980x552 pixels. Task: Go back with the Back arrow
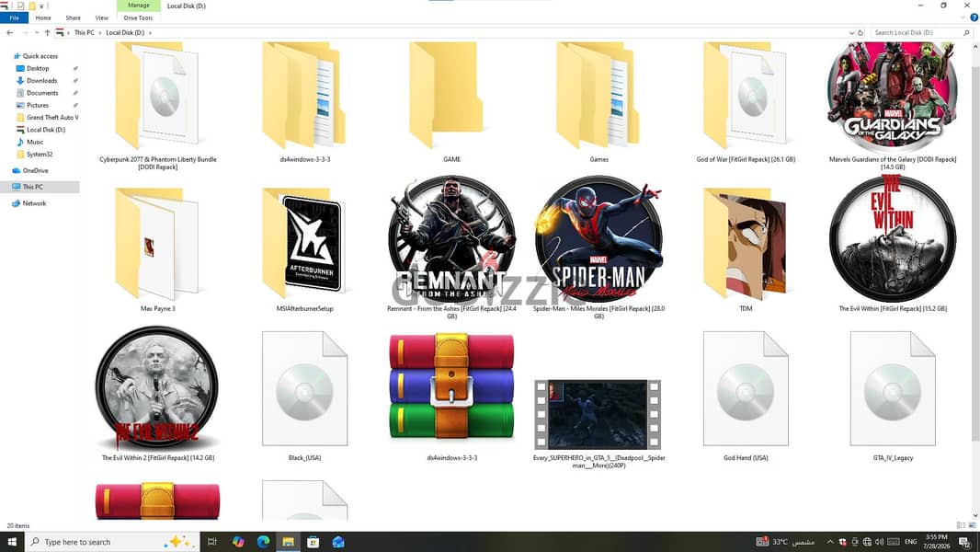coord(9,32)
